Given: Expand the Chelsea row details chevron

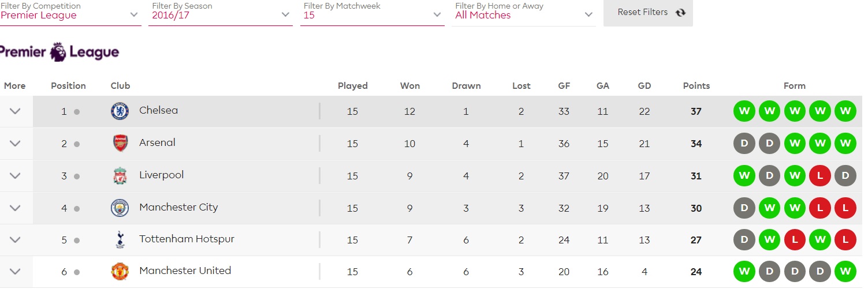Looking at the screenshot, I should [x=16, y=111].
